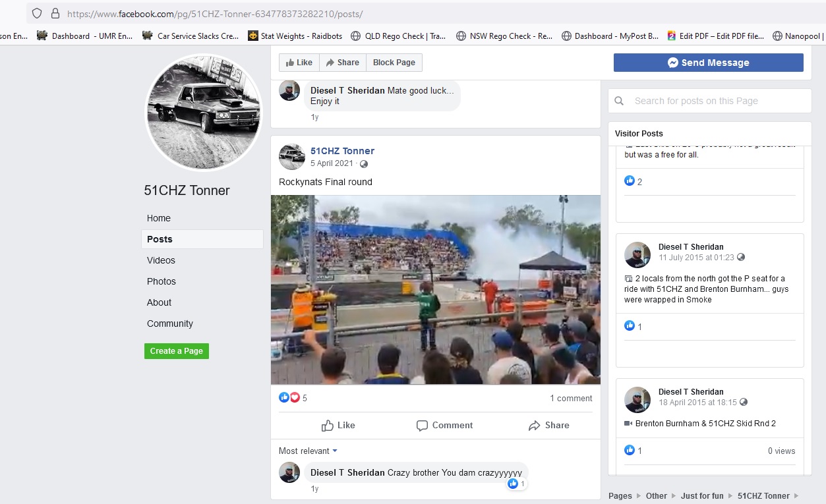Click Other in the breadcrumb

(657, 496)
